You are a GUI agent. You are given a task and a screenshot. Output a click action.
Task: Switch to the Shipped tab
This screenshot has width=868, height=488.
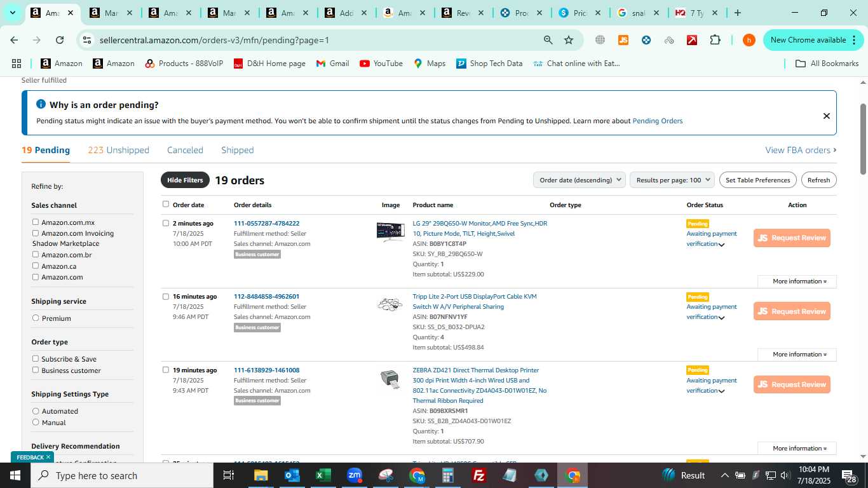(x=237, y=150)
